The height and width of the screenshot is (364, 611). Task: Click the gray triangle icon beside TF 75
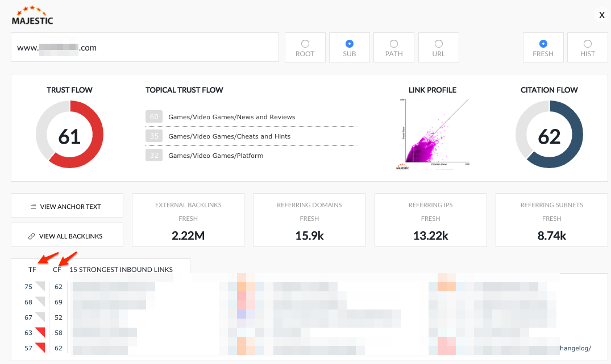coord(40,286)
